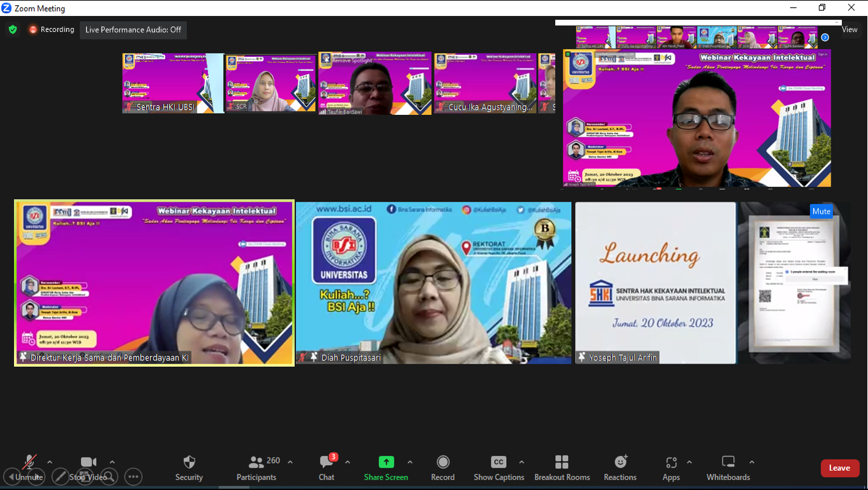Click the red Recording indicator

51,29
